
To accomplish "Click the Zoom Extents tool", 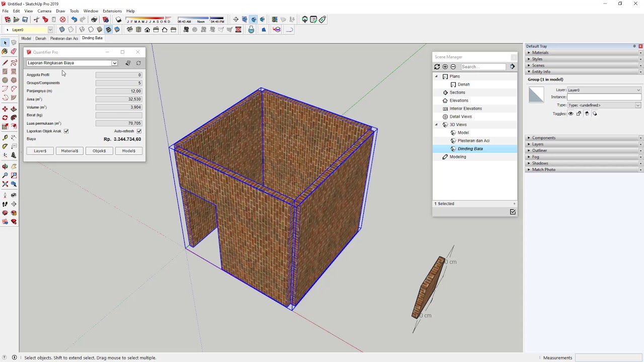I will [x=5, y=184].
